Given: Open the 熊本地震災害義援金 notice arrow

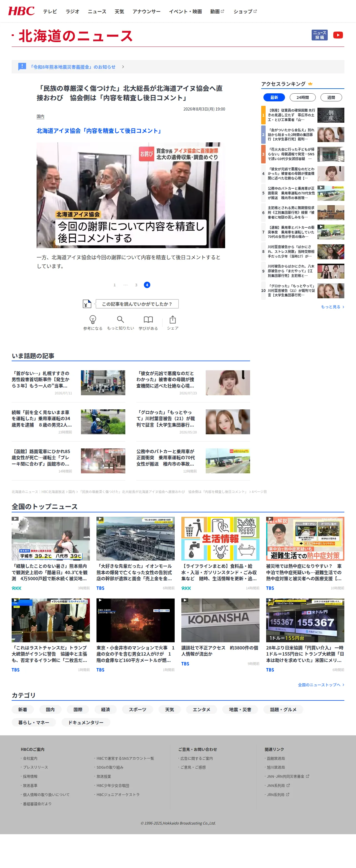Looking at the screenshot, I should [x=123, y=67].
